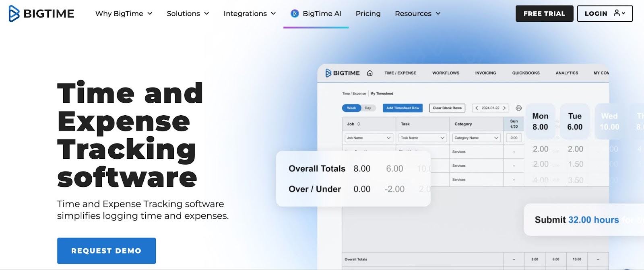Click the Submit 32.00 hours card

[x=584, y=220]
